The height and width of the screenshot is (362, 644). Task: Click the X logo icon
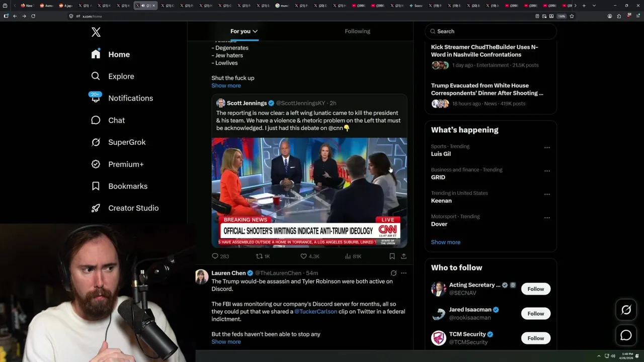pos(96,32)
